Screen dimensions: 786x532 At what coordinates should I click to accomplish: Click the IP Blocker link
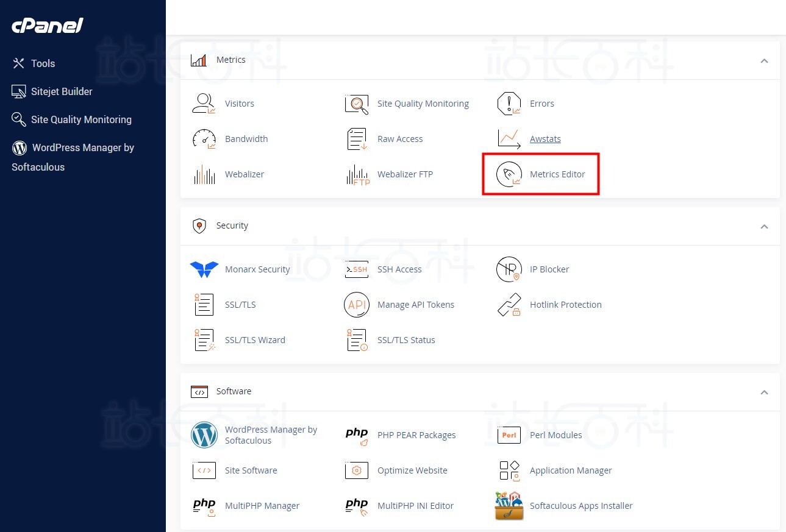tap(549, 269)
